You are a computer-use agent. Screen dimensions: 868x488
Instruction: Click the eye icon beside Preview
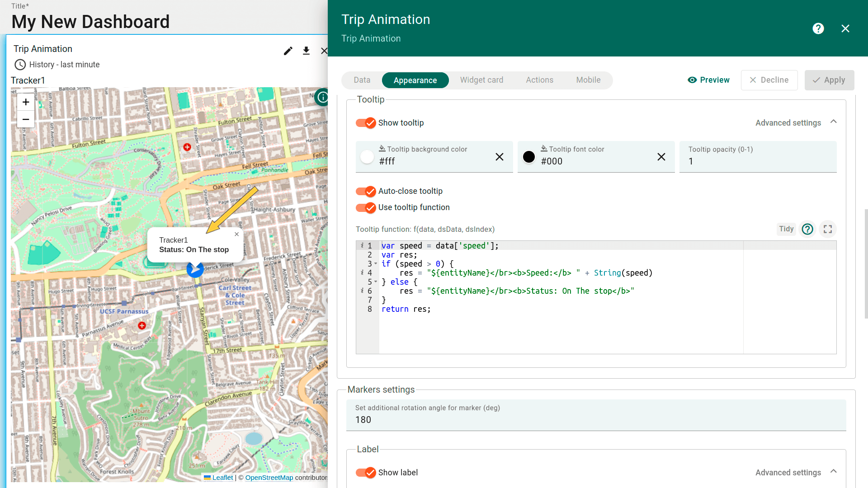pos(692,80)
